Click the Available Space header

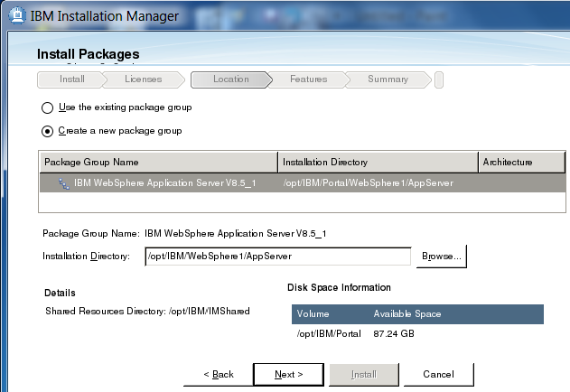407,313
